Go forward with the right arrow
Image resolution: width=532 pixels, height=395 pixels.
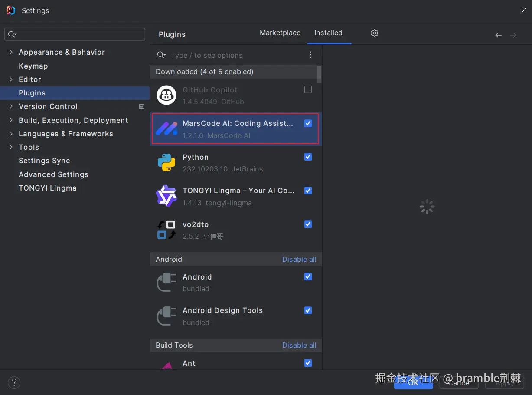[513, 35]
